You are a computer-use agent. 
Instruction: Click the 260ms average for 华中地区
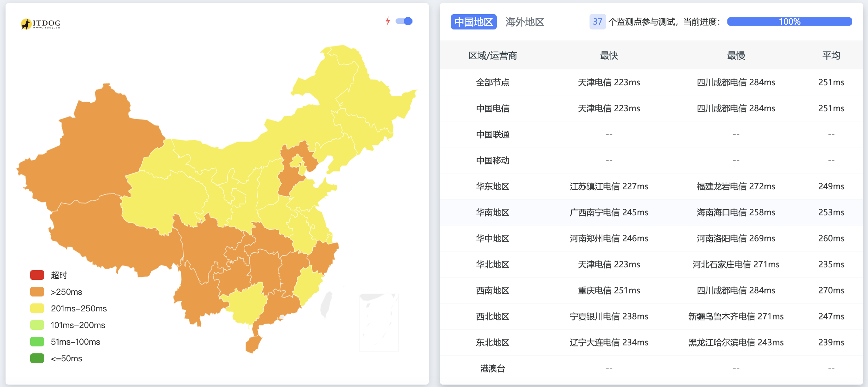(831, 238)
